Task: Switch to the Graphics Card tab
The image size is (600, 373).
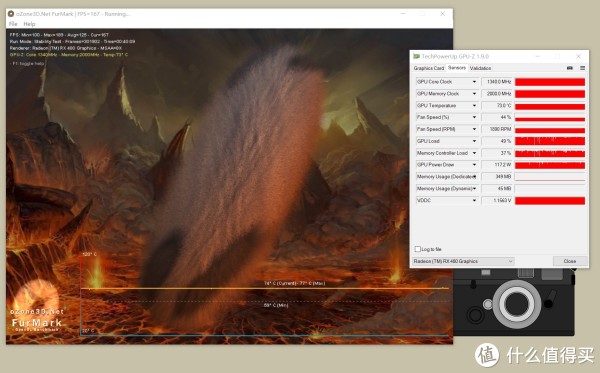Action: 429,68
